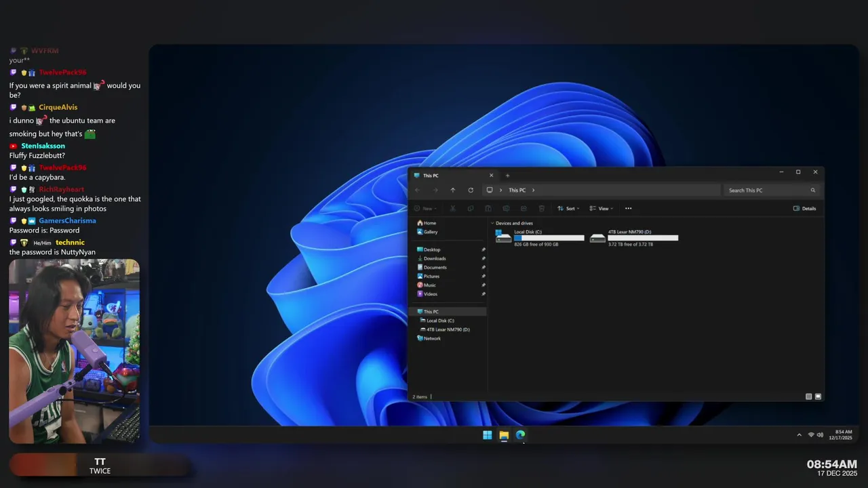The height and width of the screenshot is (488, 868).
Task: Click the "826 GB free of 930 GB" text
Action: (x=536, y=244)
